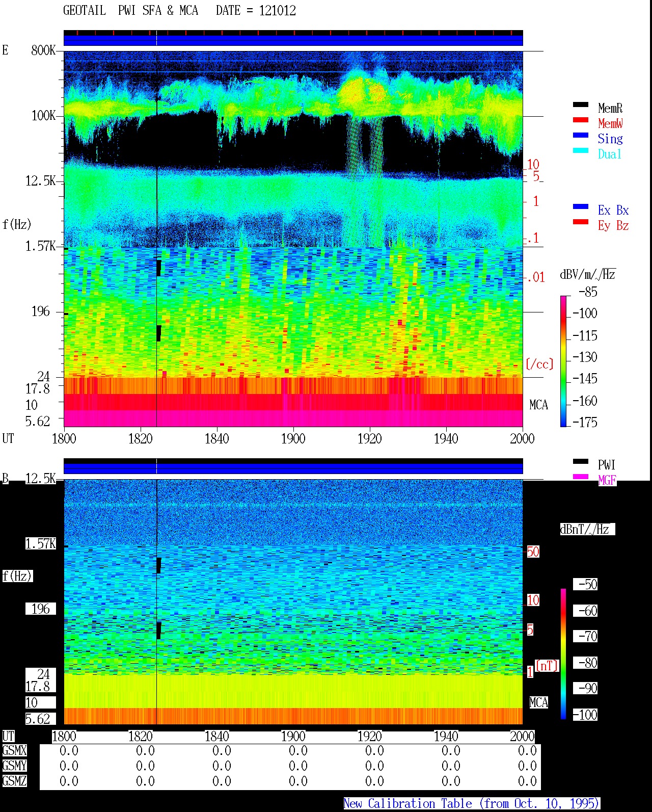Click the blue mode status bar above E panel
This screenshot has height=812, width=652.
coord(293,40)
